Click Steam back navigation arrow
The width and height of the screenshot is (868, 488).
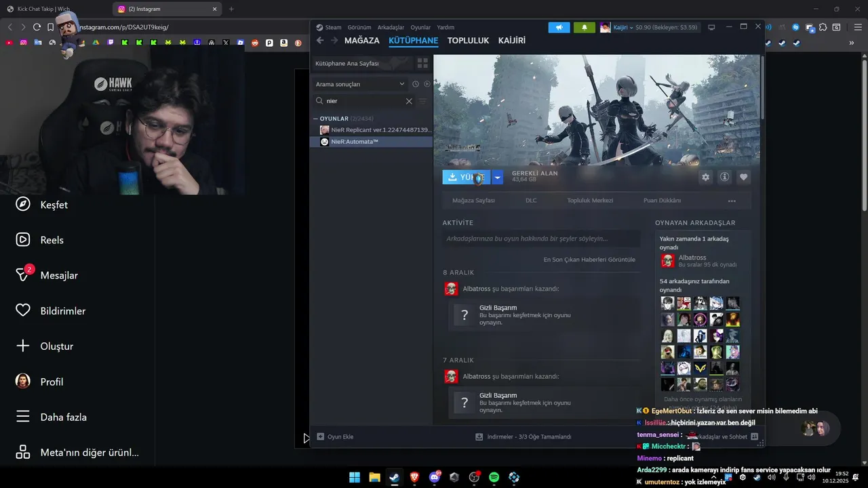tap(320, 41)
